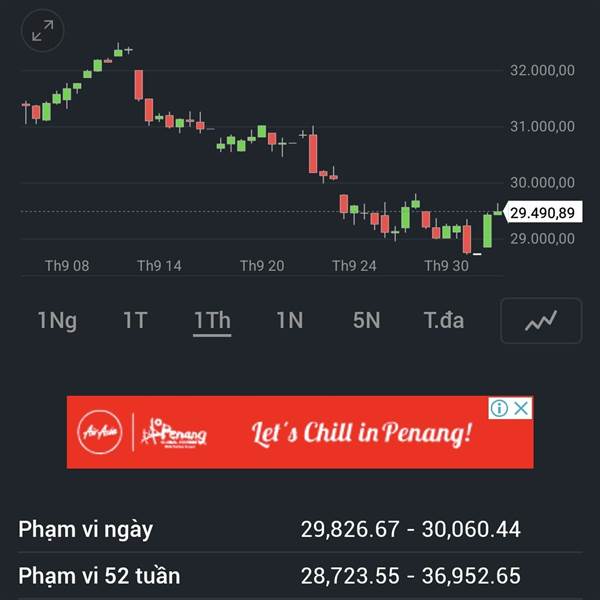This screenshot has width=600, height=600.
Task: Click the Th9 20 date label
Action: tap(262, 266)
